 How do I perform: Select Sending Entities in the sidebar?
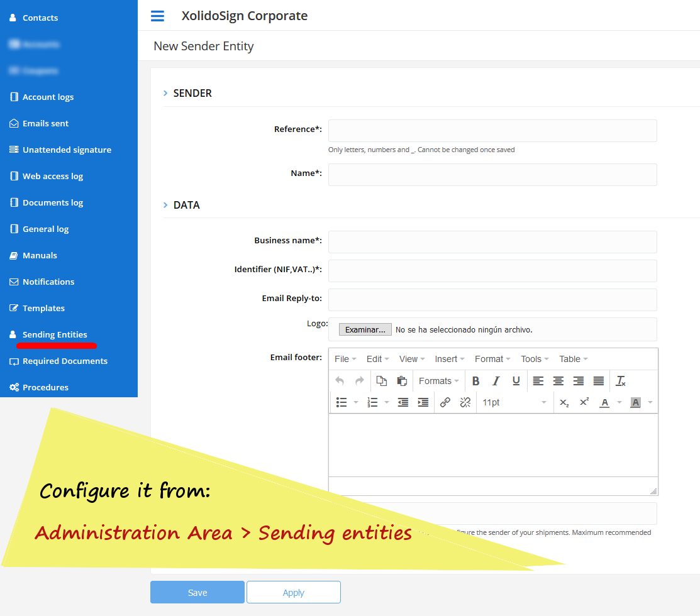[x=48, y=334]
